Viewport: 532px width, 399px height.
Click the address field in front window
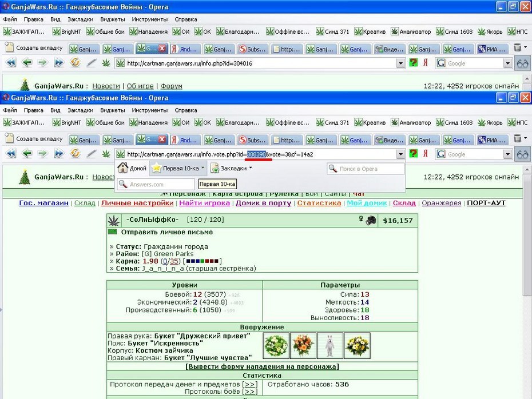pos(260,154)
